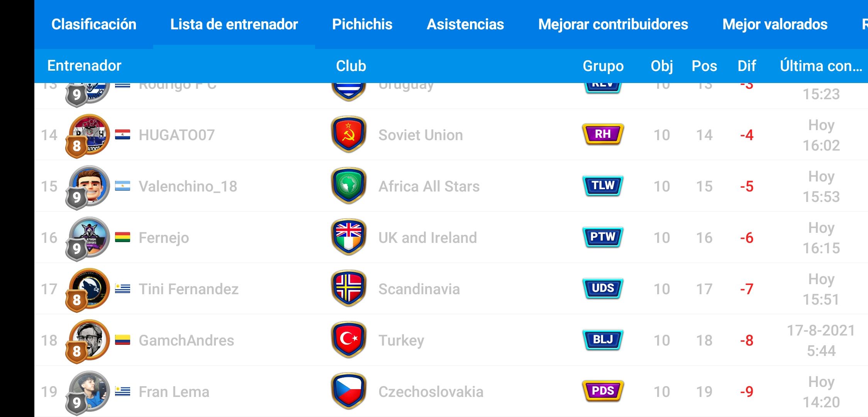This screenshot has height=417, width=868.
Task: Sort by the Dif column header
Action: (x=747, y=66)
